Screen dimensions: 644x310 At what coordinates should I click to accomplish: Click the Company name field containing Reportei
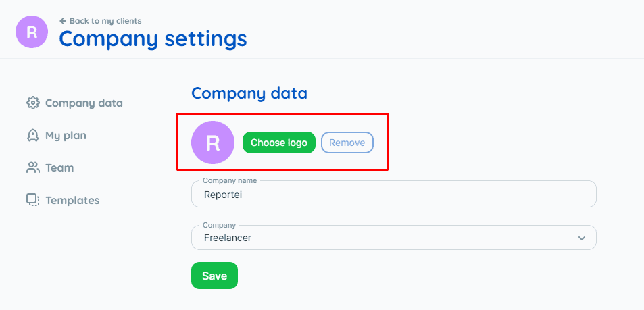pyautogui.click(x=393, y=194)
